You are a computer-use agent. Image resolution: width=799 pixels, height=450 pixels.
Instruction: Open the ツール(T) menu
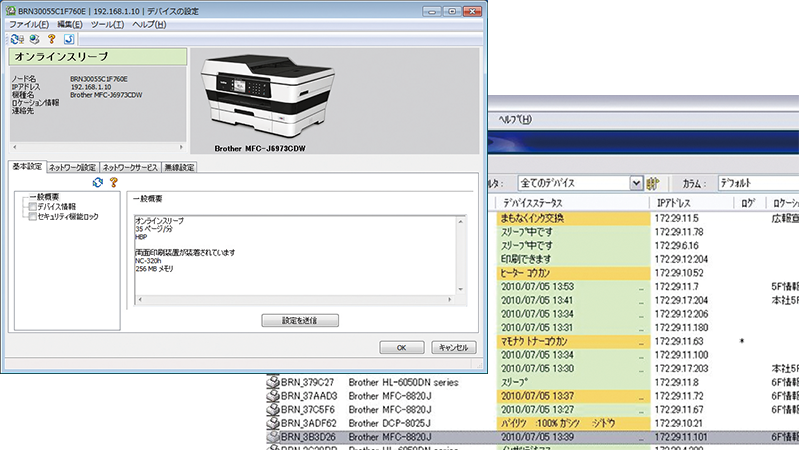pos(107,24)
